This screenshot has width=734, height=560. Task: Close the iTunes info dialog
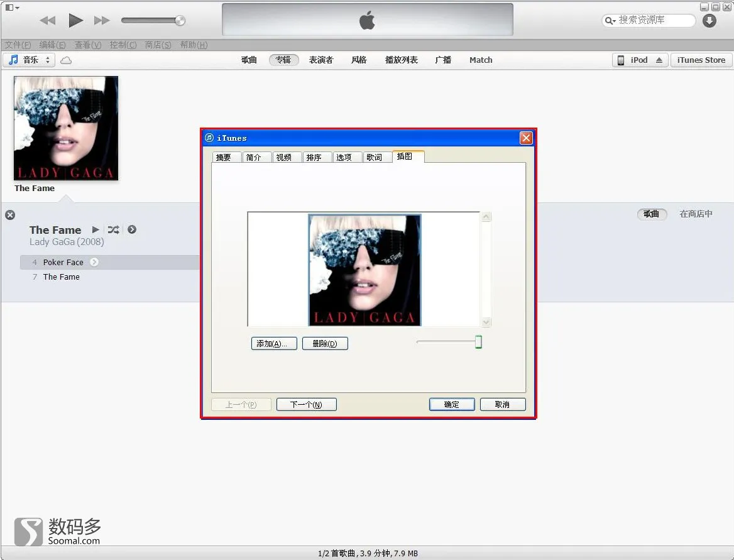tap(526, 138)
